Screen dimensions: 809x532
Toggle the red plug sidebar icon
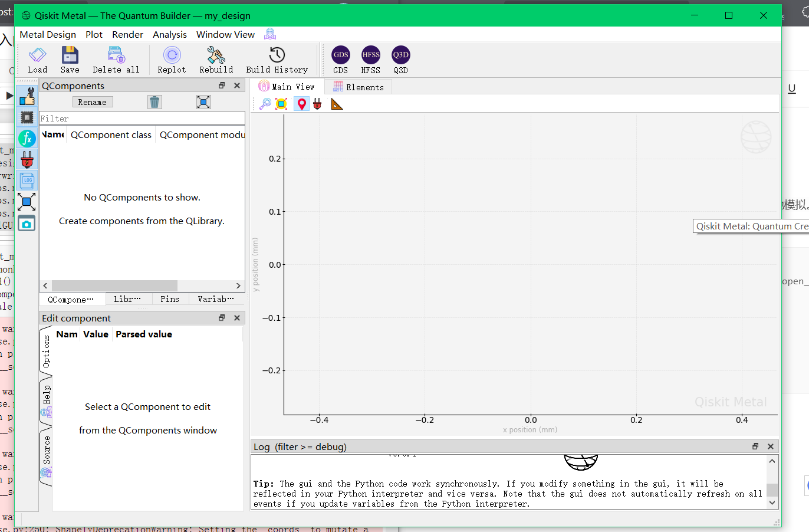(x=27, y=160)
